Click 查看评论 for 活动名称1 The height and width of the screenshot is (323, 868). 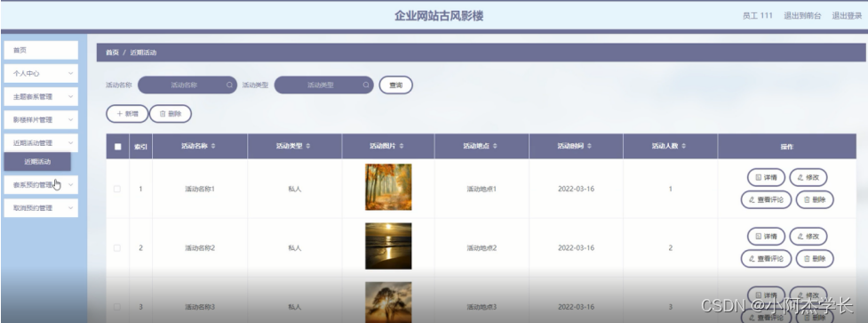point(766,199)
